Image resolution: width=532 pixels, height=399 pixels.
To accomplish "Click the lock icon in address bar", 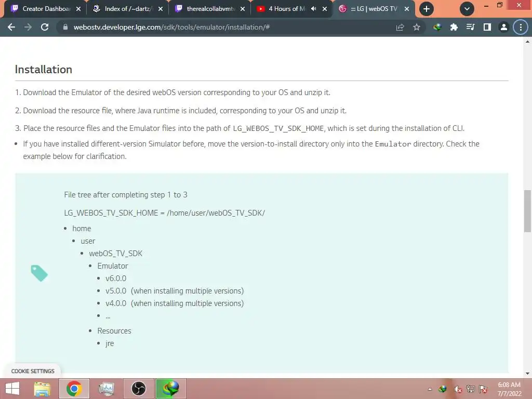I will (65, 27).
